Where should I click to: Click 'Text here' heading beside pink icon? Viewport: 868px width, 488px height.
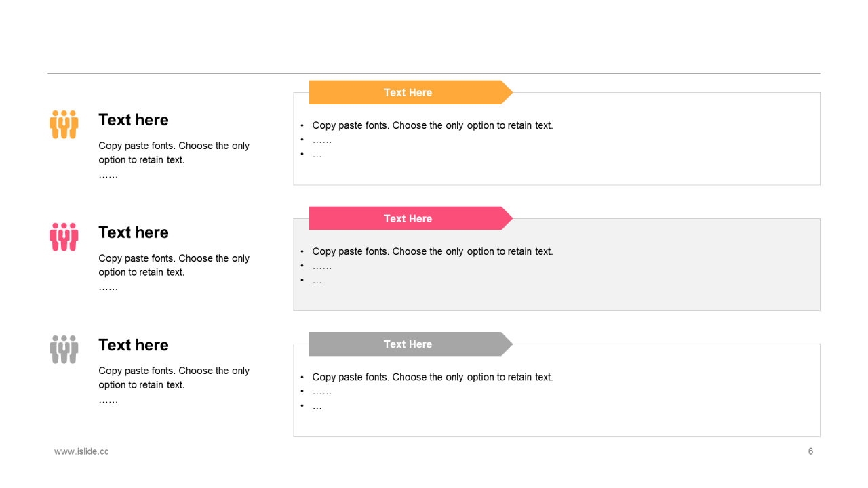coord(134,232)
